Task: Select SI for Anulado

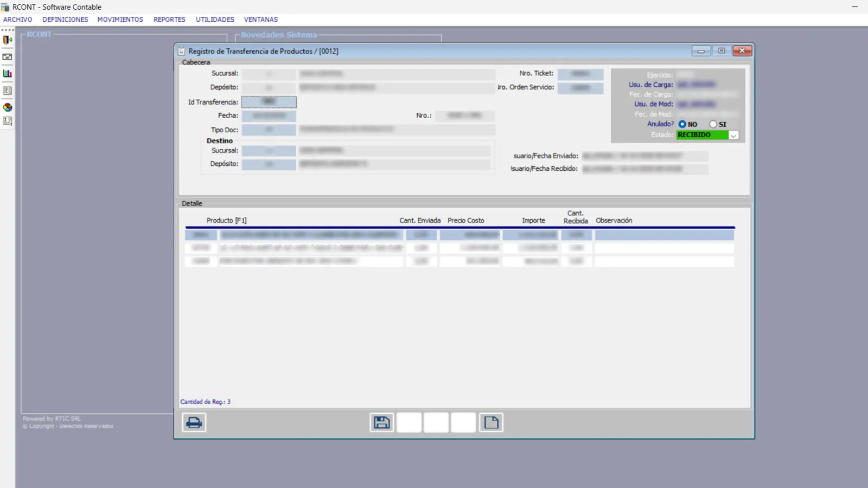Action: (x=713, y=124)
